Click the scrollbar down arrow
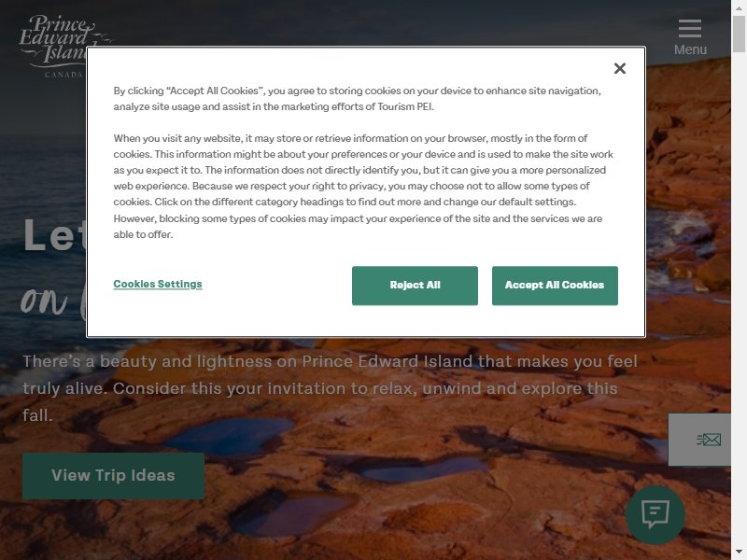747x560 pixels. coord(739,553)
